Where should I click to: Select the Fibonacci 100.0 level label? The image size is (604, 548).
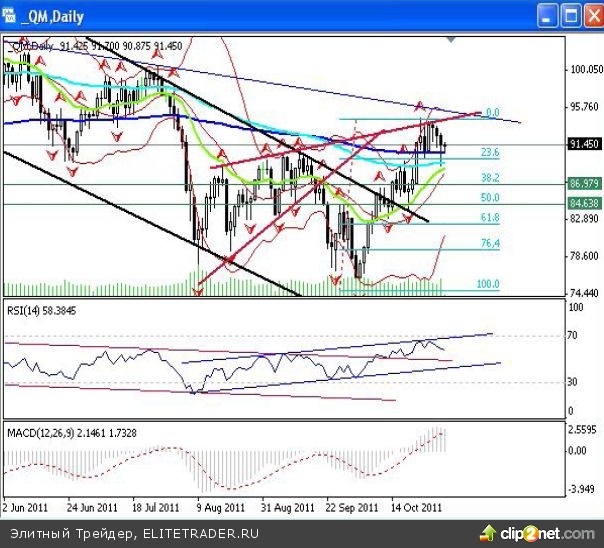click(488, 285)
